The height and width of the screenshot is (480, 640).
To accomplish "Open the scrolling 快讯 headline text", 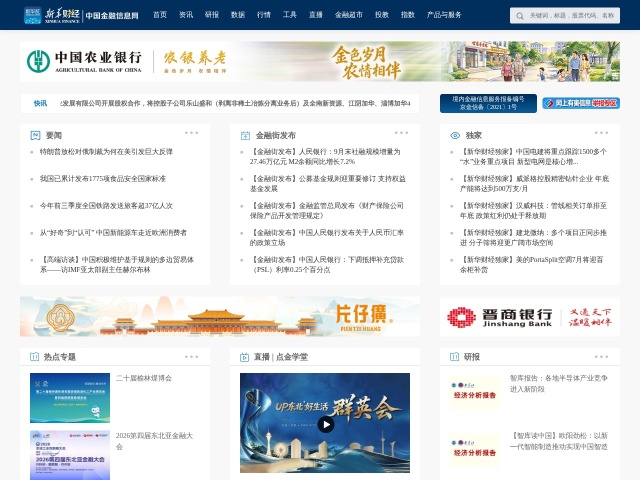I will (x=235, y=103).
